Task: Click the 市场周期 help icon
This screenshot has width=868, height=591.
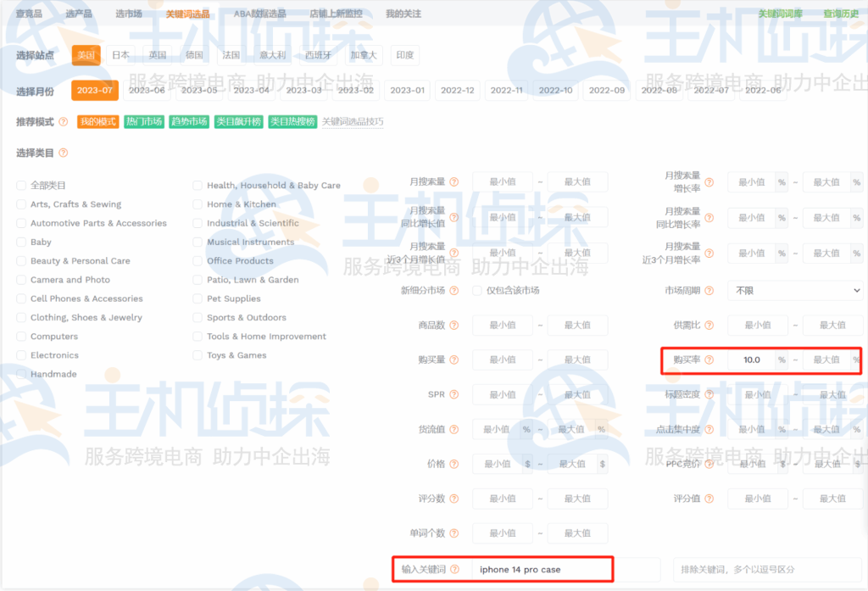Action: click(x=709, y=290)
